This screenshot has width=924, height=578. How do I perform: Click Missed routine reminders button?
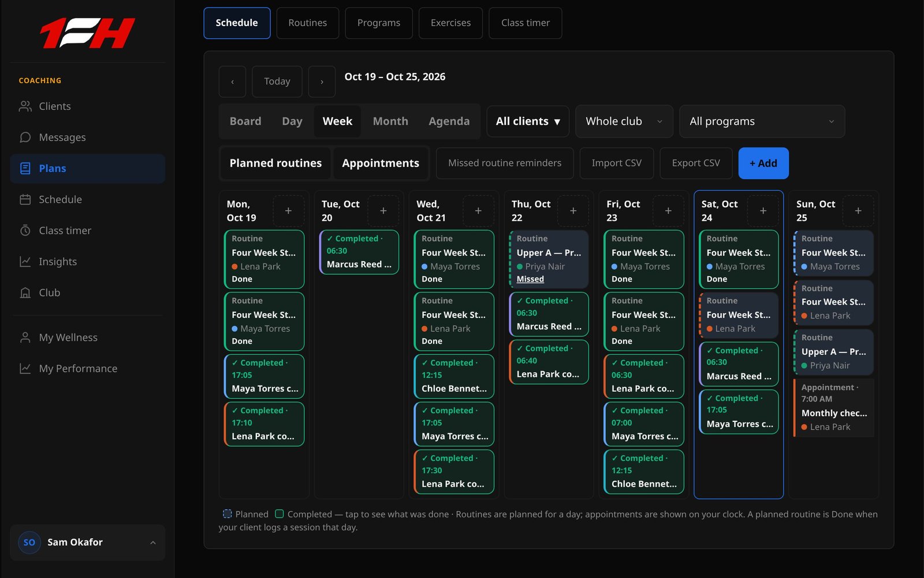[505, 163]
